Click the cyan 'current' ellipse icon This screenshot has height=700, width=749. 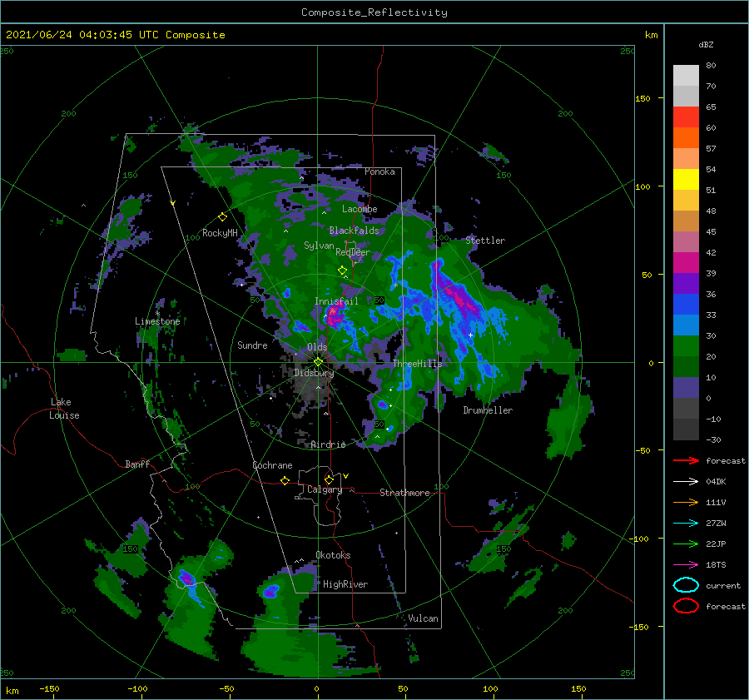coord(686,585)
